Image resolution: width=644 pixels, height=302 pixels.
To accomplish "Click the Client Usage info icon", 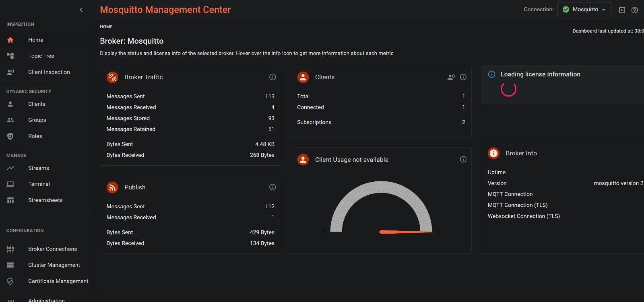I will pyautogui.click(x=463, y=159).
